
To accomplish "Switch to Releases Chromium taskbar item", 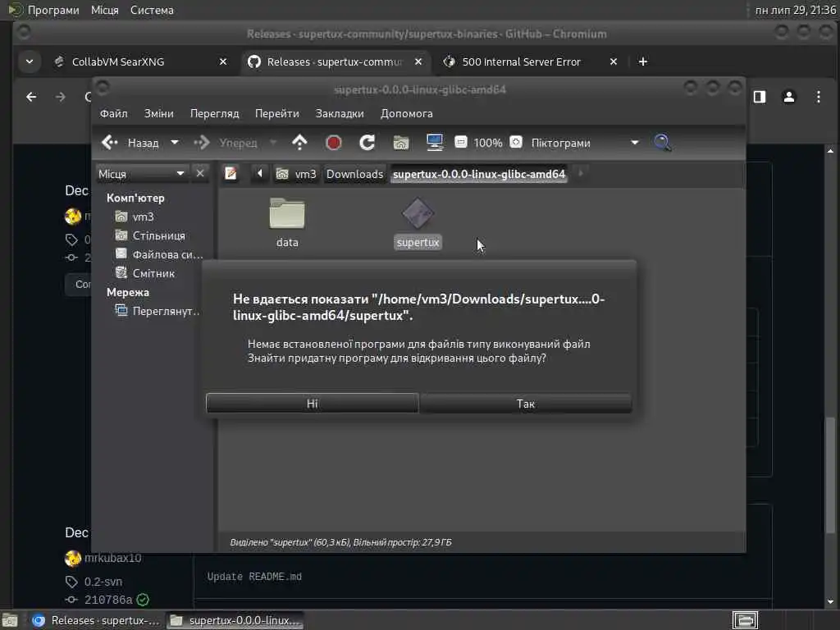I will click(x=95, y=620).
